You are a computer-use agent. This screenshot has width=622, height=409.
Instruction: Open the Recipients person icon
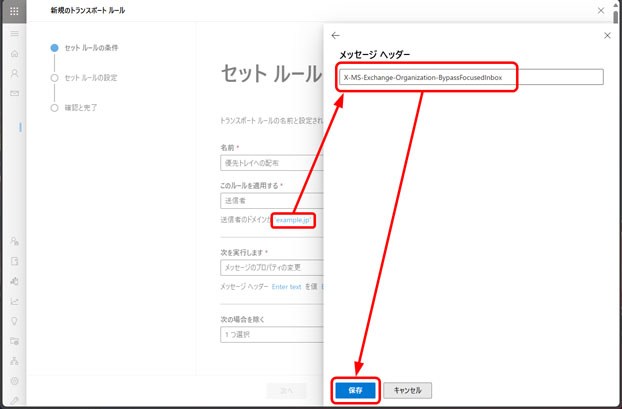(x=14, y=73)
